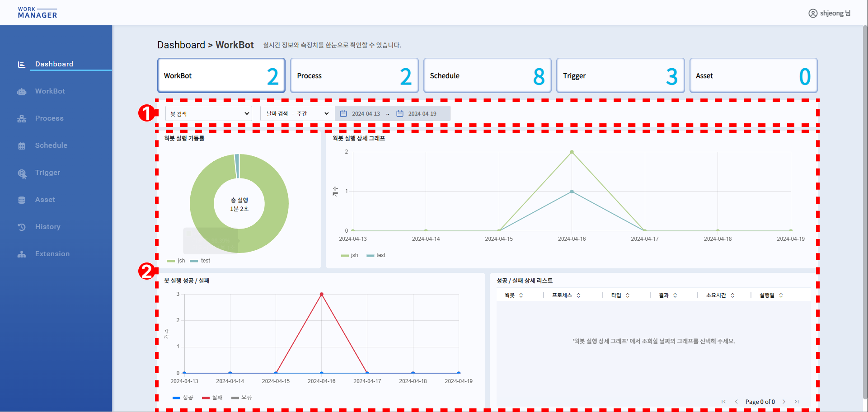The height and width of the screenshot is (412, 868).
Task: Select the Trigger summary card
Action: [620, 75]
